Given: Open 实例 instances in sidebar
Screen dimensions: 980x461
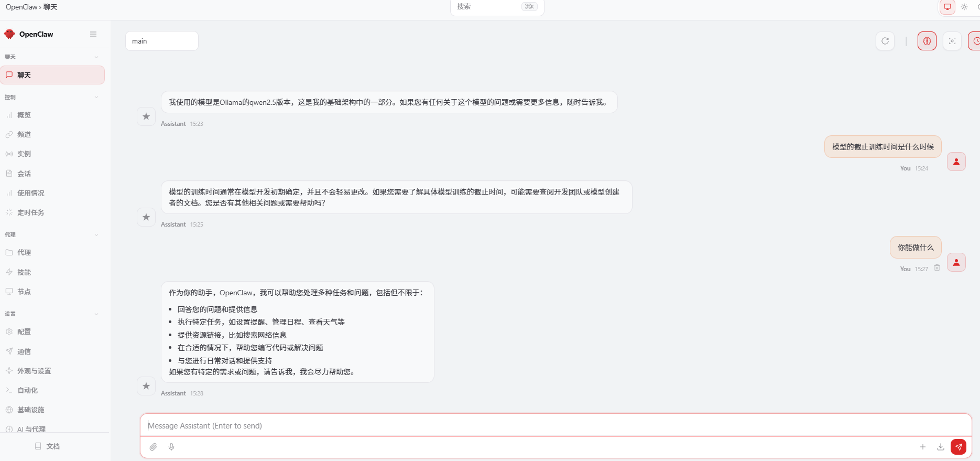Looking at the screenshot, I should [52, 154].
